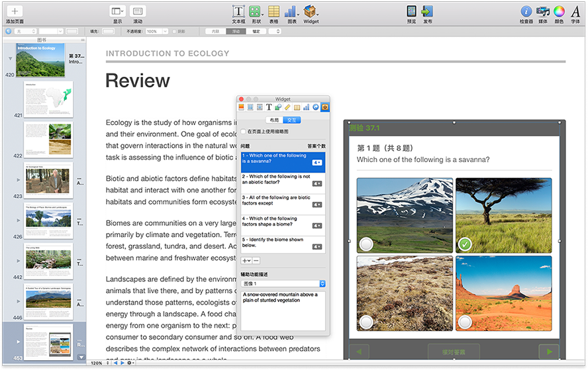Select the Text Box tool
The width and height of the screenshot is (588, 372).
pos(238,11)
